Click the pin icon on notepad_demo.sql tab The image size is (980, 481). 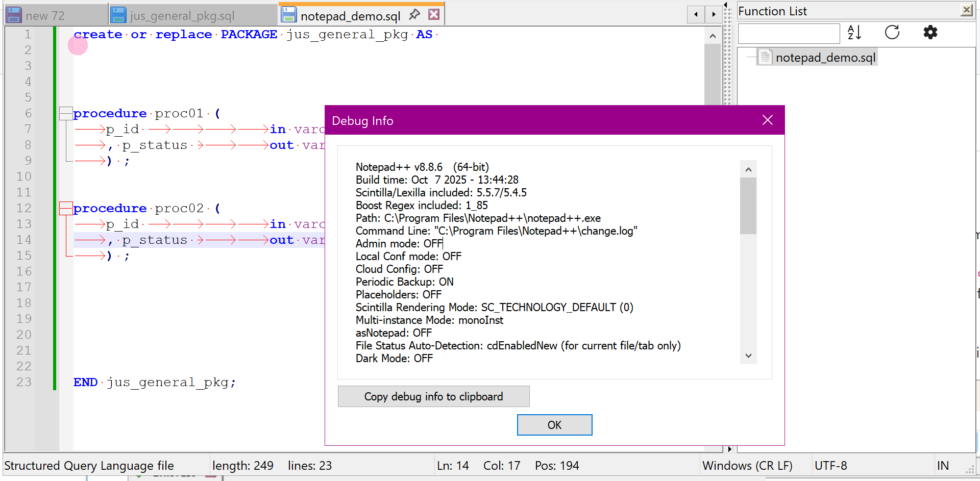414,15
